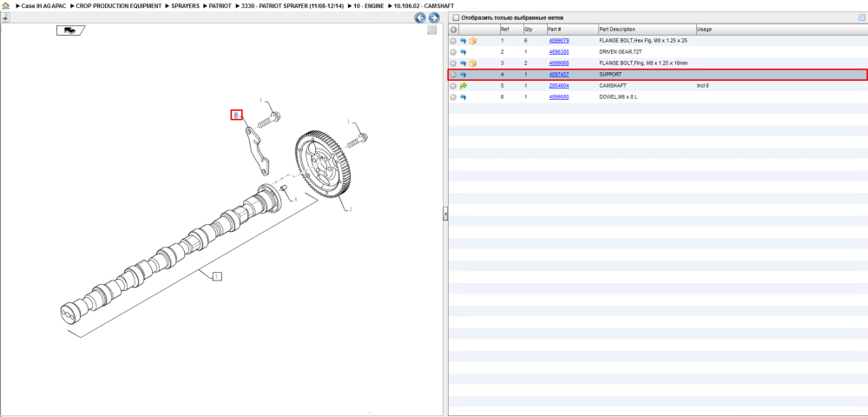
Task: Click the small square icon in diagram corner
Action: click(x=431, y=30)
